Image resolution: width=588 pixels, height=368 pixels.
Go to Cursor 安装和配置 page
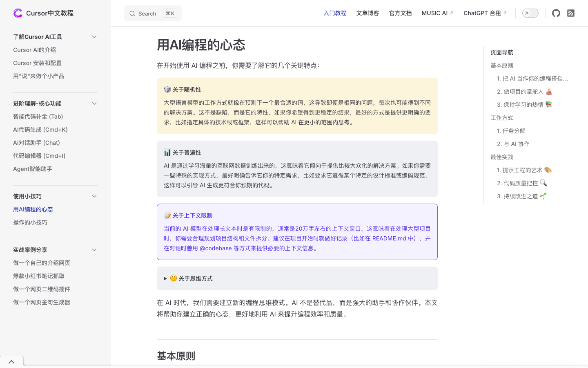(37, 63)
